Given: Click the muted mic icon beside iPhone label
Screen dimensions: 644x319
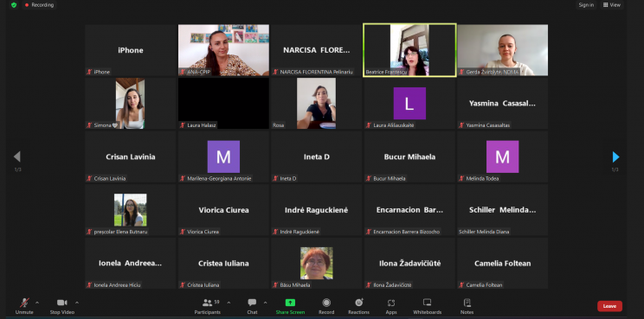Looking at the screenshot, I should tap(89, 72).
